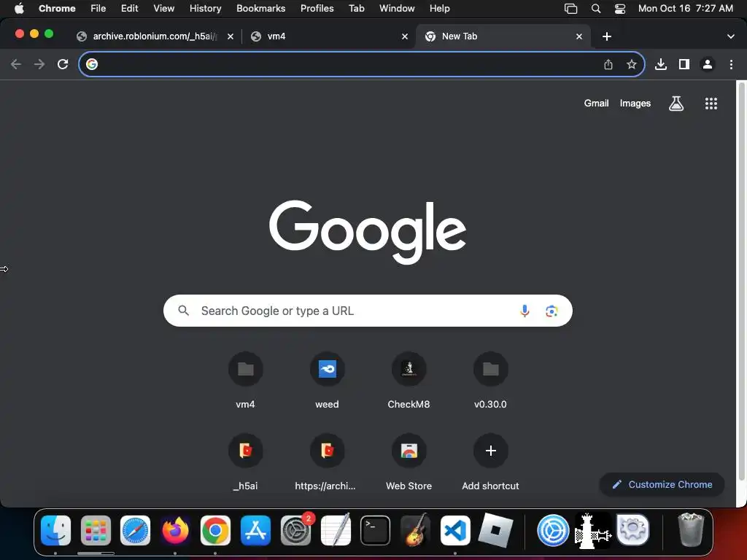Viewport: 747px width, 560px height.
Task: Open the Help menu
Action: (x=440, y=8)
